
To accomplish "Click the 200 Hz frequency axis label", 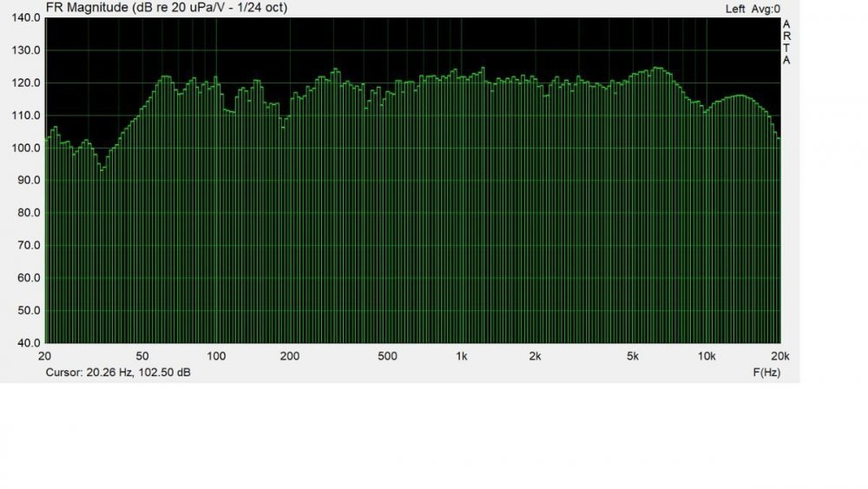I will tap(291, 356).
